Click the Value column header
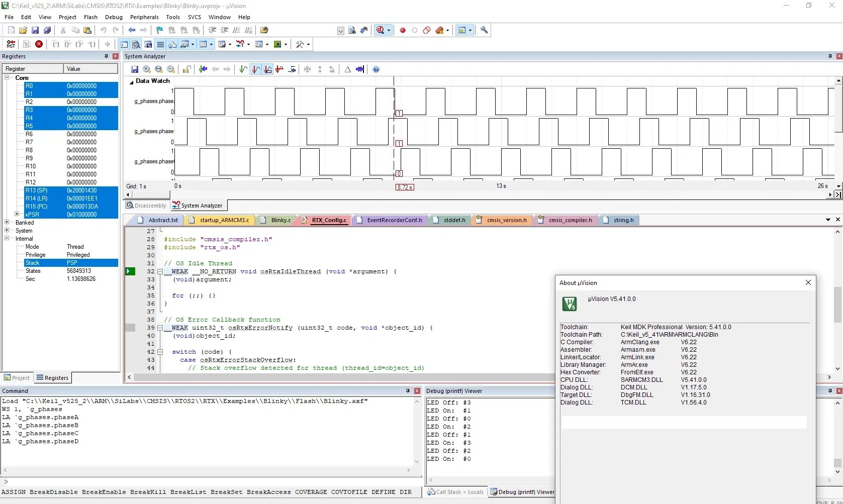The image size is (843, 504). tap(90, 69)
